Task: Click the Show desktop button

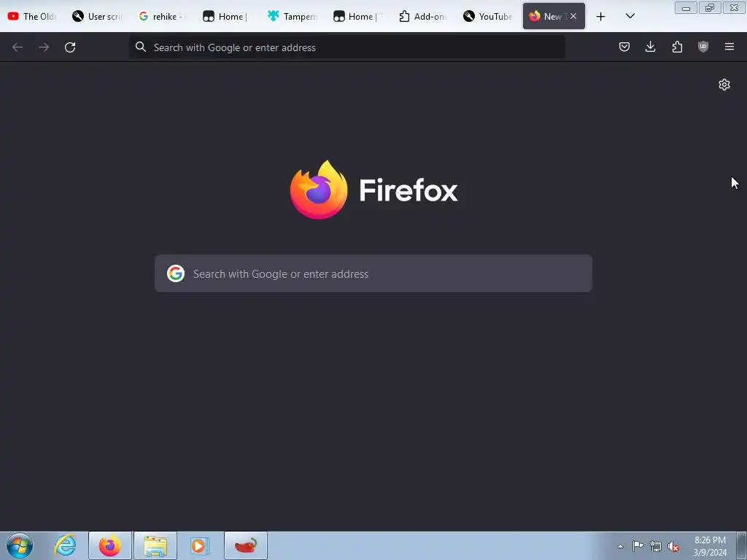Action: coord(742,545)
